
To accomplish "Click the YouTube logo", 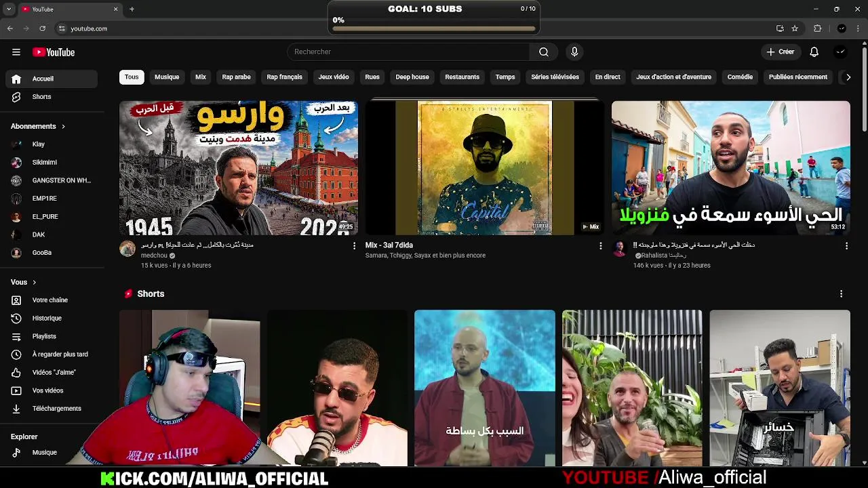I will click(x=54, y=52).
